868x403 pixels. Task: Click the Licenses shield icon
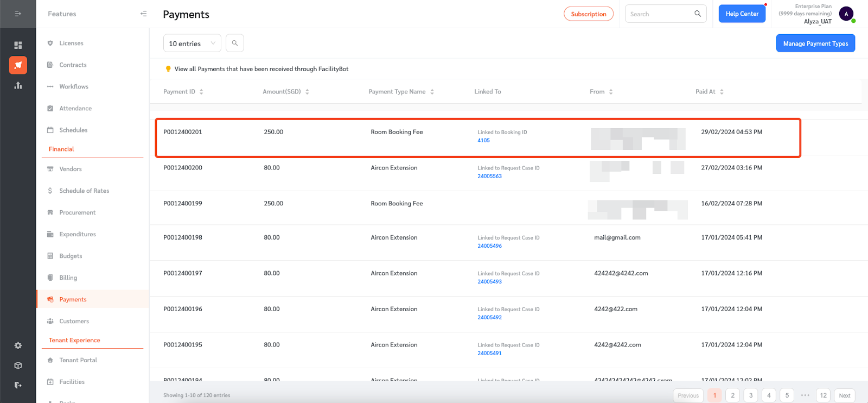[x=50, y=43]
